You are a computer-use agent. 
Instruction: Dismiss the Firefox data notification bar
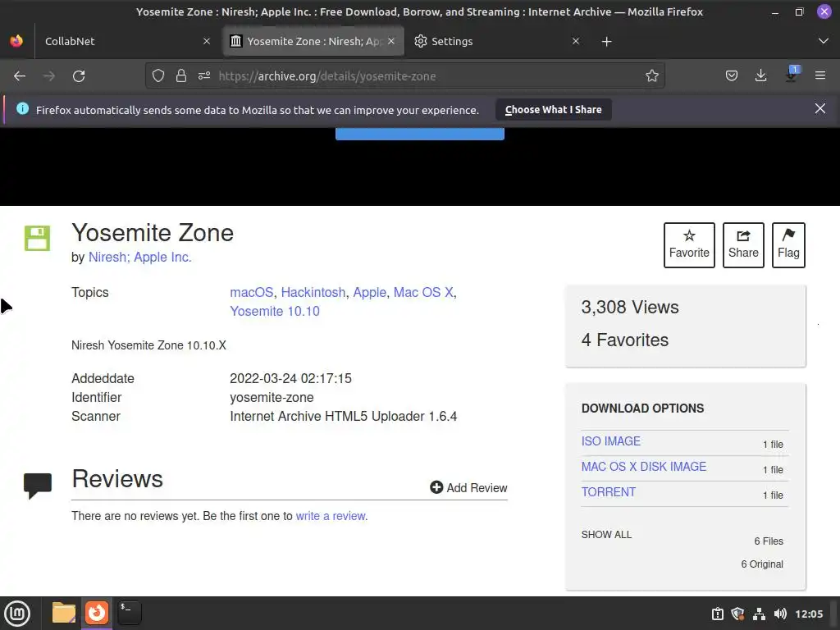click(x=820, y=109)
